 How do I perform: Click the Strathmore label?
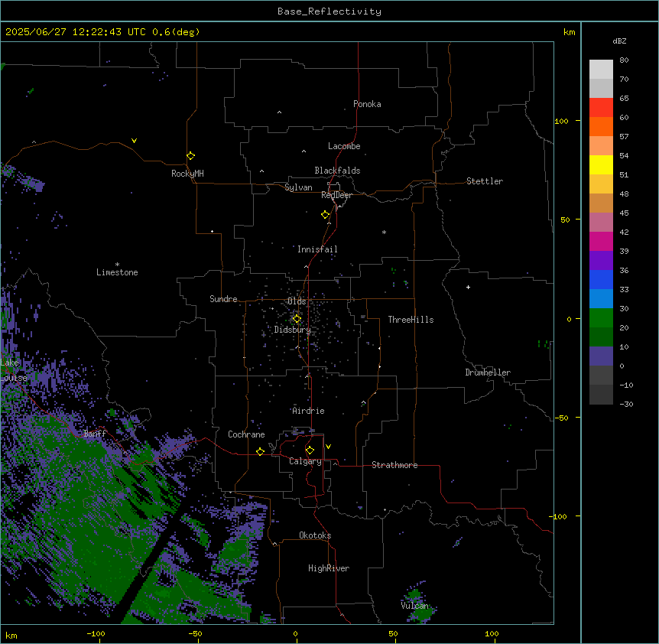point(394,465)
